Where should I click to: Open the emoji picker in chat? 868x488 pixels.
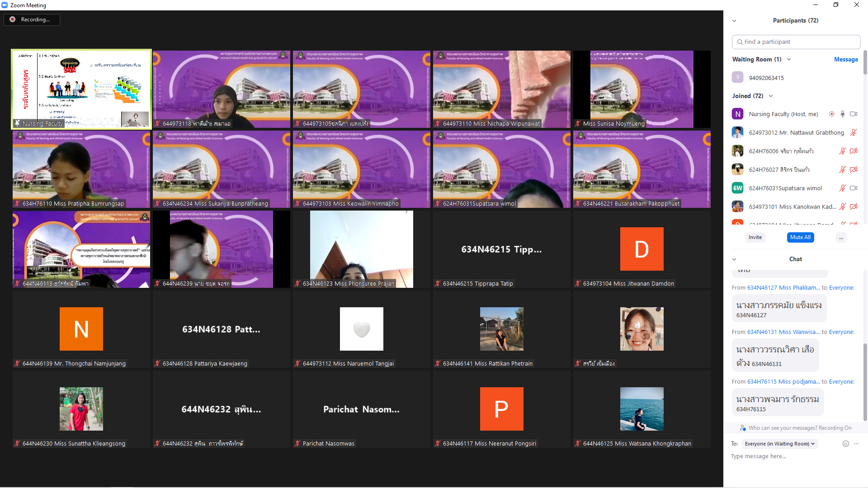click(x=846, y=444)
